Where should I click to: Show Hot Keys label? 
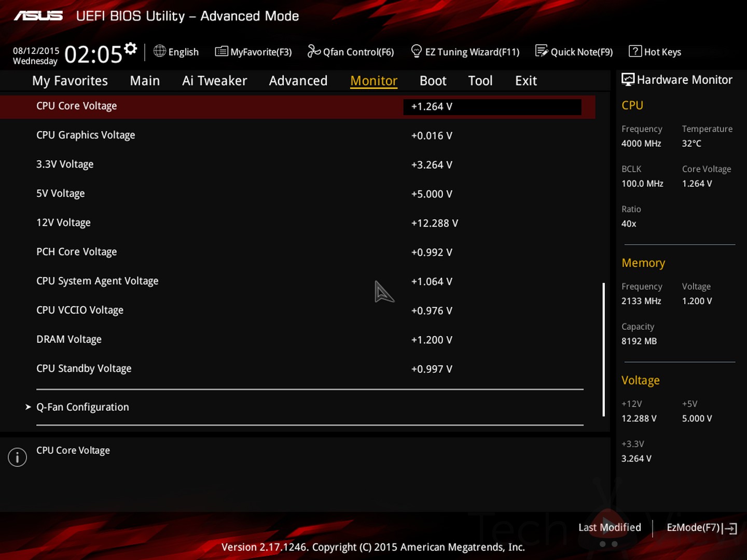click(662, 52)
